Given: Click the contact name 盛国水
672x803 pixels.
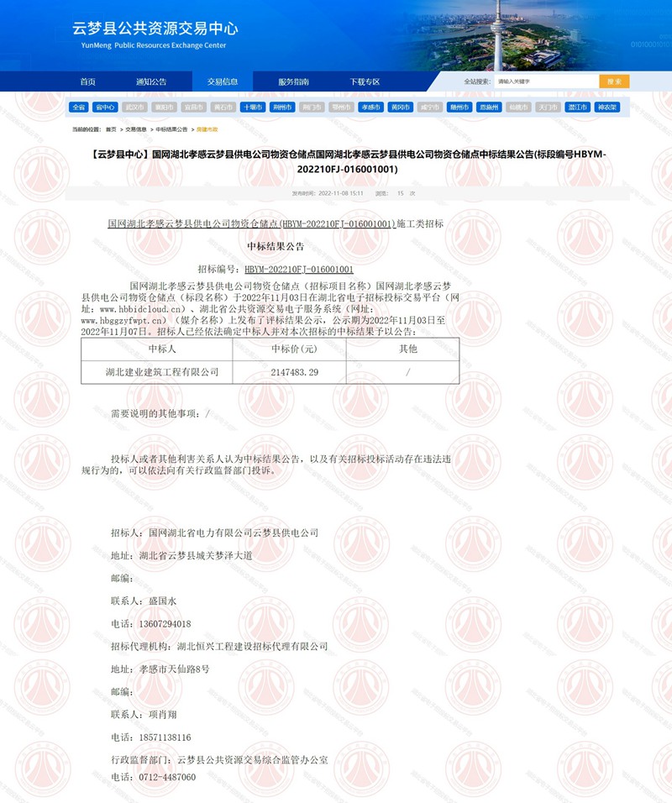Looking at the screenshot, I should [162, 601].
